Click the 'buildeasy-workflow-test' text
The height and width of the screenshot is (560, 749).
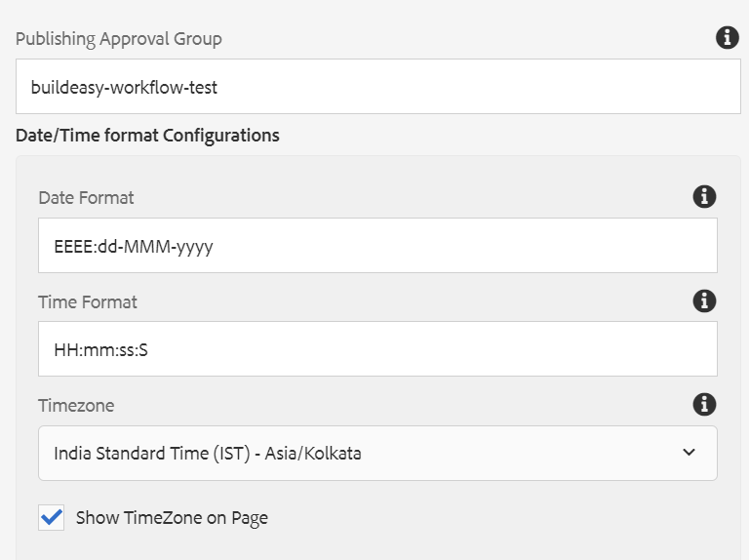click(x=124, y=88)
